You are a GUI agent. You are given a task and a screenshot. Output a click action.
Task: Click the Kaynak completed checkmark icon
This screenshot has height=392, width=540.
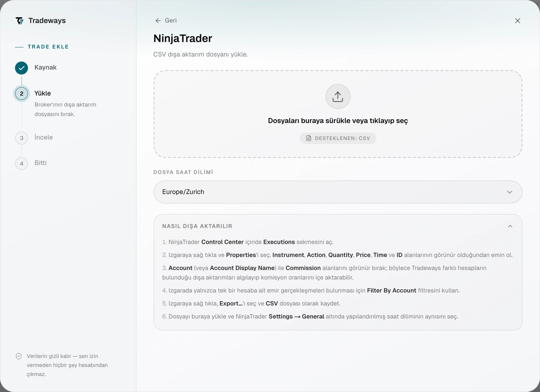[x=22, y=68]
